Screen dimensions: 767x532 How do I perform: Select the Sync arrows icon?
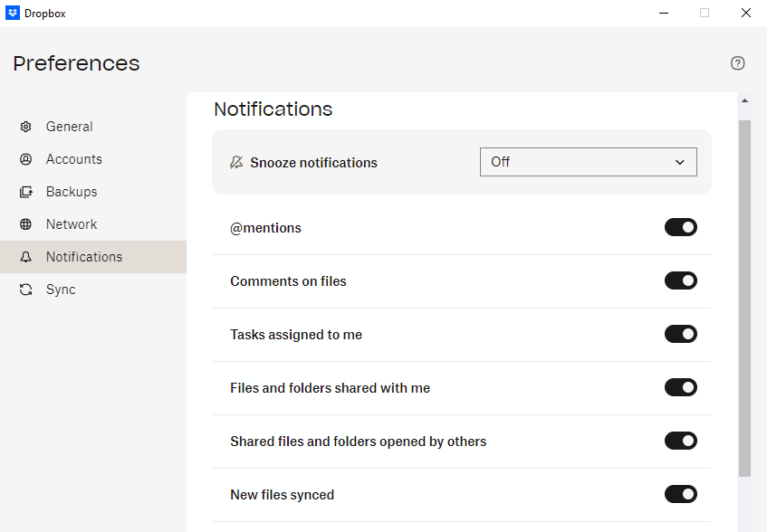click(25, 289)
